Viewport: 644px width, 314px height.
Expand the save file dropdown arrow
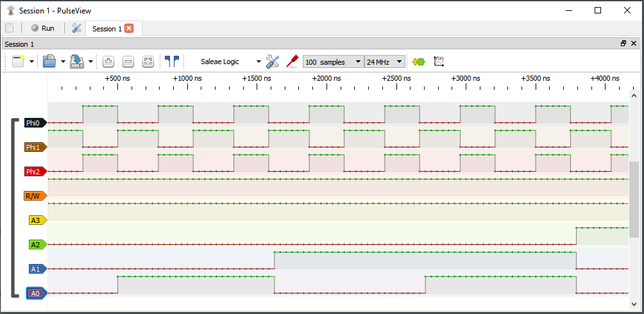click(91, 62)
